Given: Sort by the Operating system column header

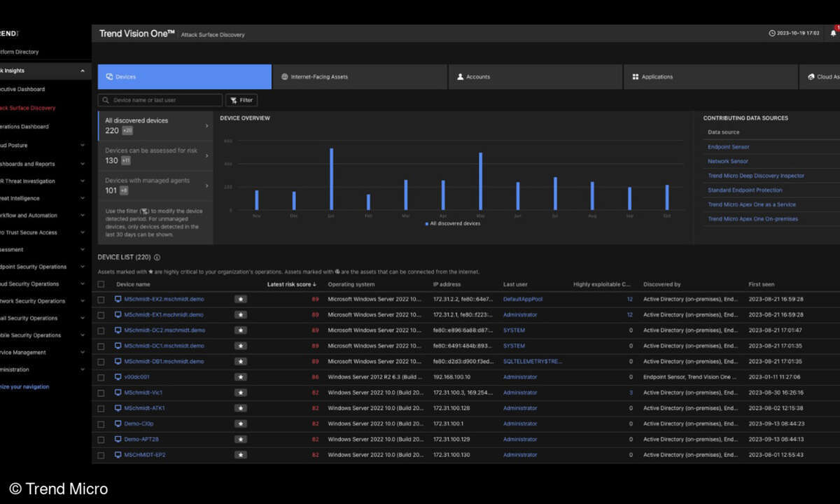Looking at the screenshot, I should [351, 284].
